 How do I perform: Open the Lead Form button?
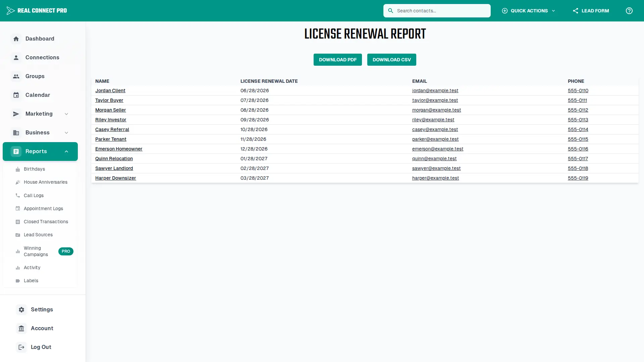point(591,11)
